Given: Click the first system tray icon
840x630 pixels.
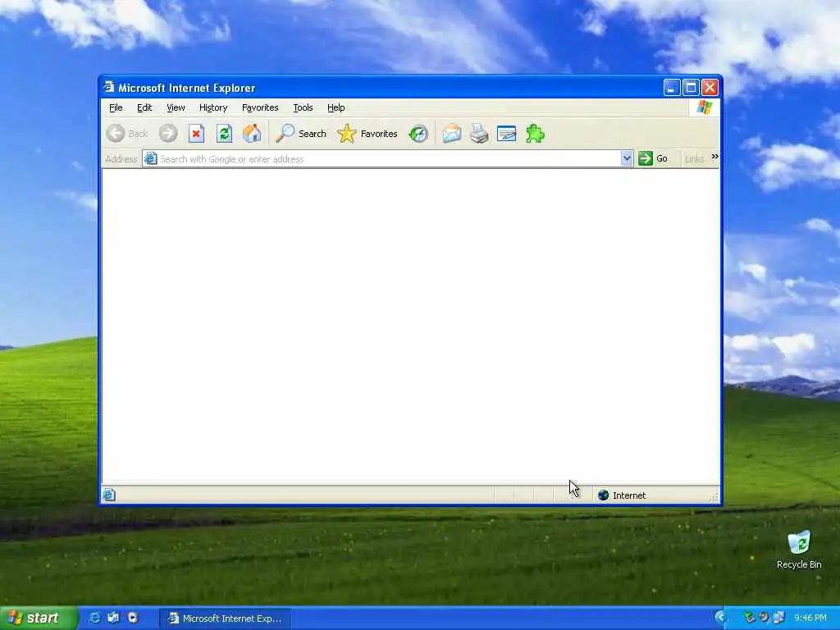Looking at the screenshot, I should 750,619.
